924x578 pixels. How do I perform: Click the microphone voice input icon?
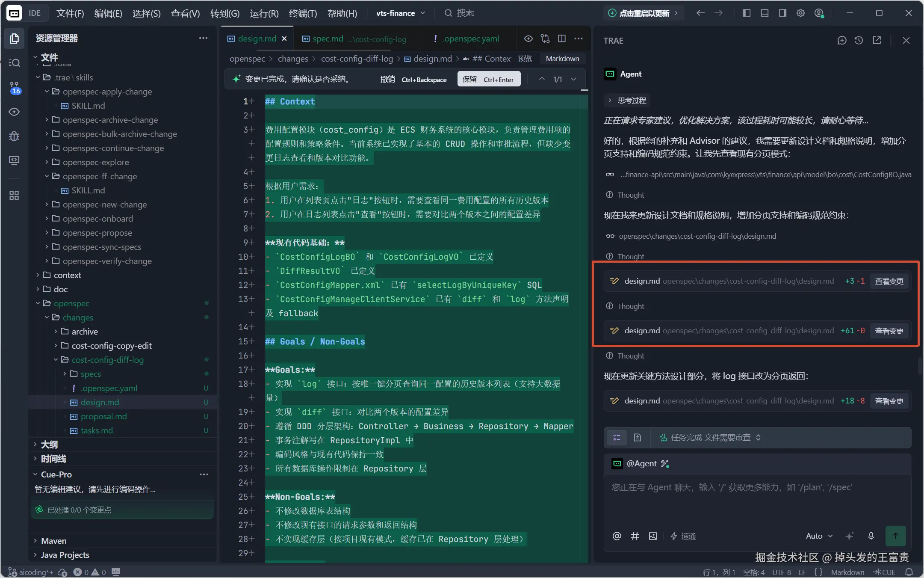point(871,536)
